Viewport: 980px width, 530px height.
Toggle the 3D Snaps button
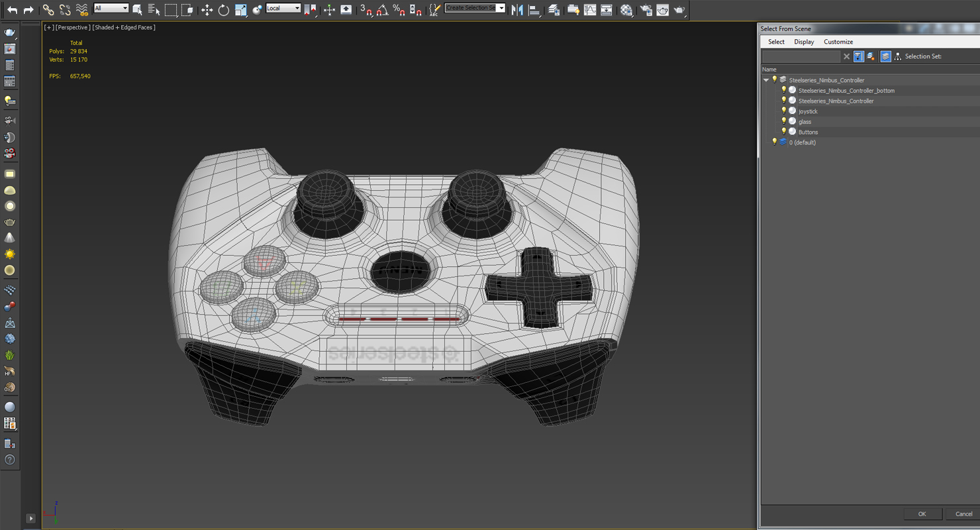(366, 10)
